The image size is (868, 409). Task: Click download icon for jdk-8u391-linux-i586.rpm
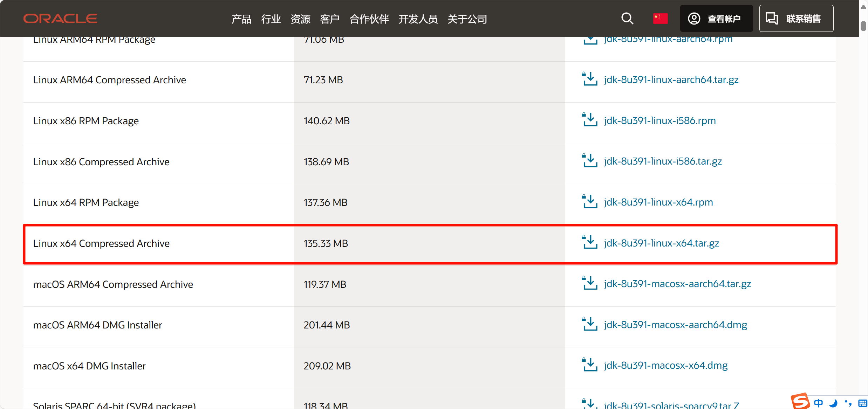tap(590, 120)
